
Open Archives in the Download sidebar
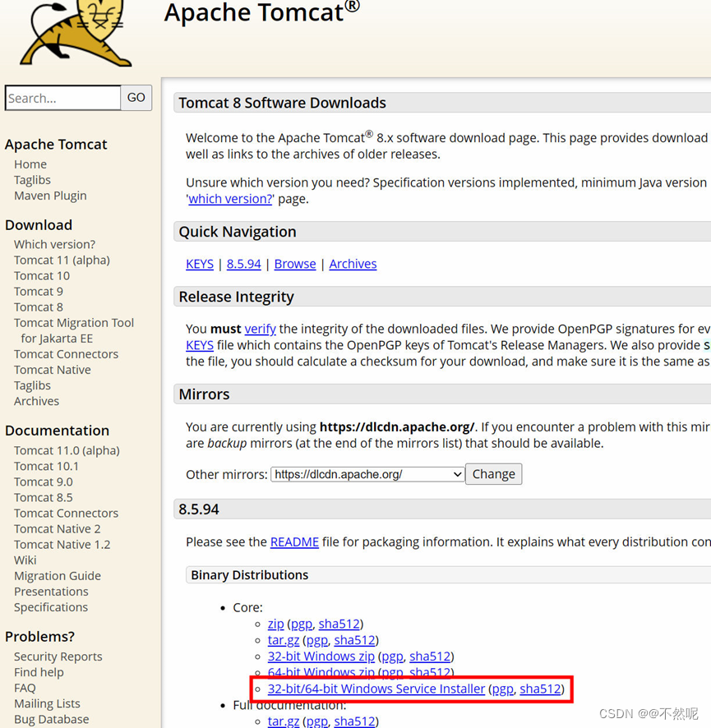pos(37,401)
